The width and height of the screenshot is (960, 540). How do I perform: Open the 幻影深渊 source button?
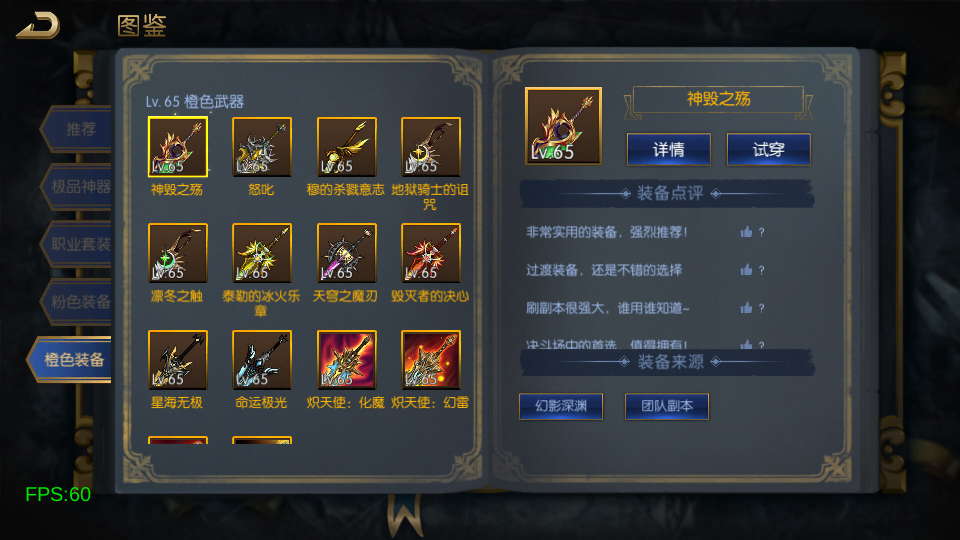[x=561, y=407]
